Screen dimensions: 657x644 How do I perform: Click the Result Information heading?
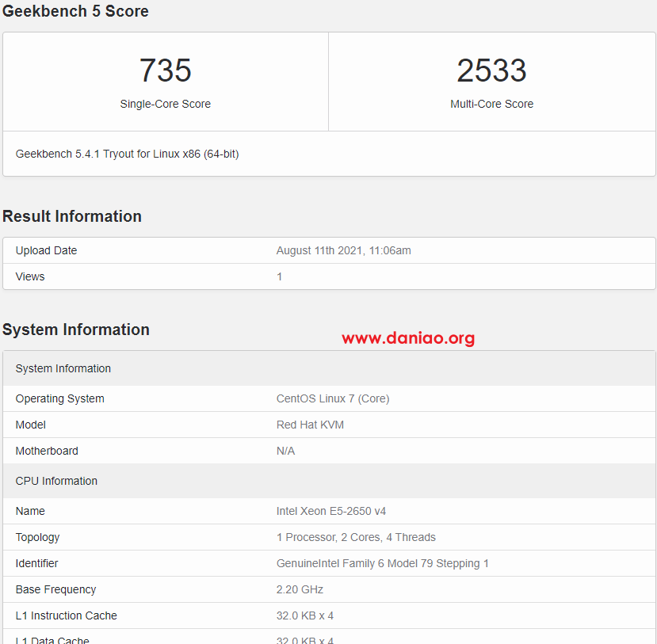tap(72, 216)
